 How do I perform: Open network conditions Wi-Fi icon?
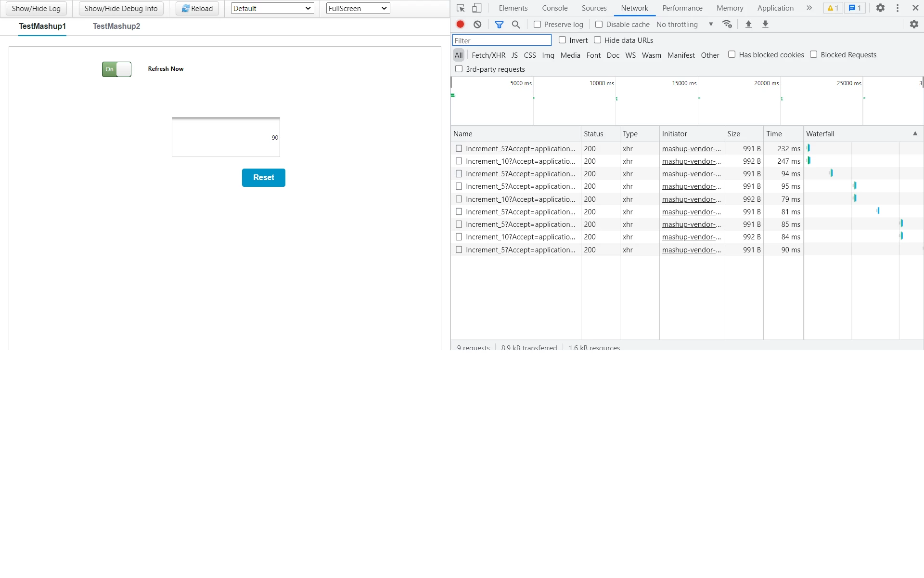coord(727,24)
